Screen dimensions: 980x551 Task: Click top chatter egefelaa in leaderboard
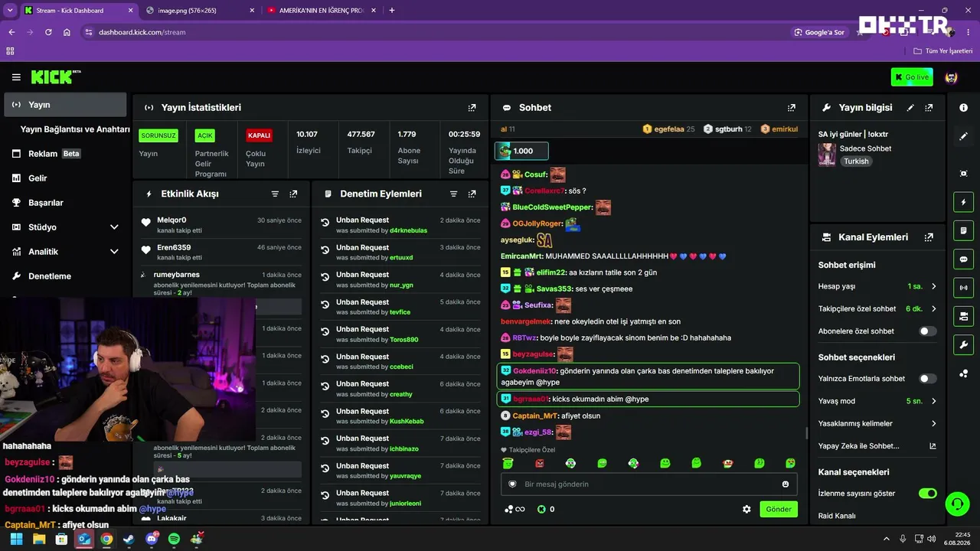(x=669, y=129)
